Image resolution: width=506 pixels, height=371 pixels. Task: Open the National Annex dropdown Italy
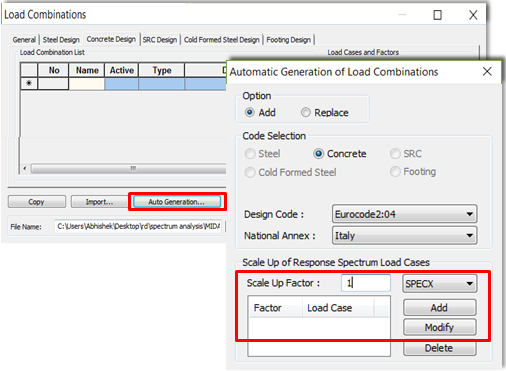[x=404, y=235]
